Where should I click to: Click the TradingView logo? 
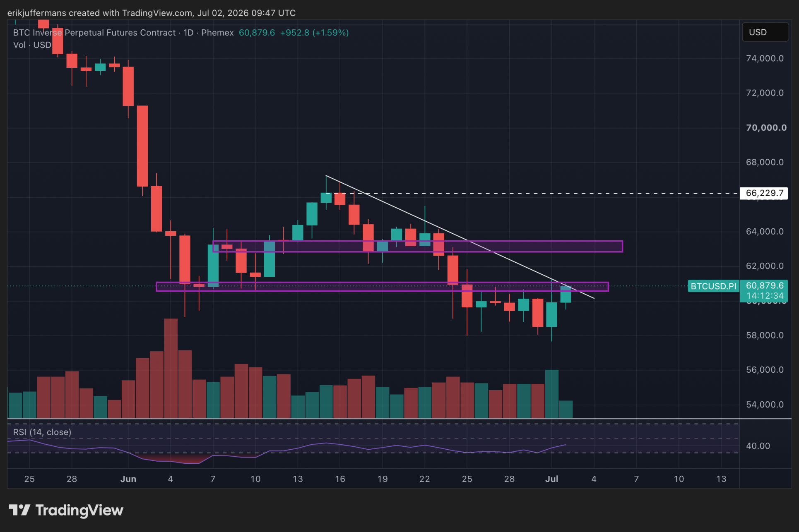click(66, 510)
